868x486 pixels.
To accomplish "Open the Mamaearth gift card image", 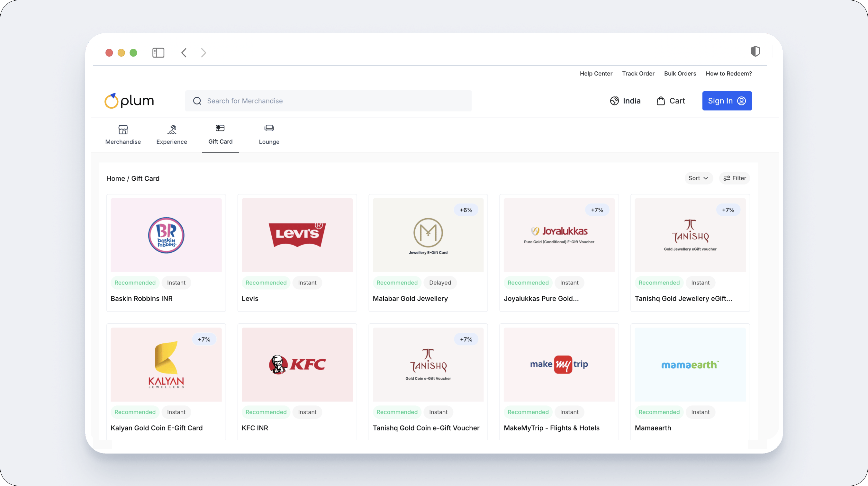I will (690, 364).
